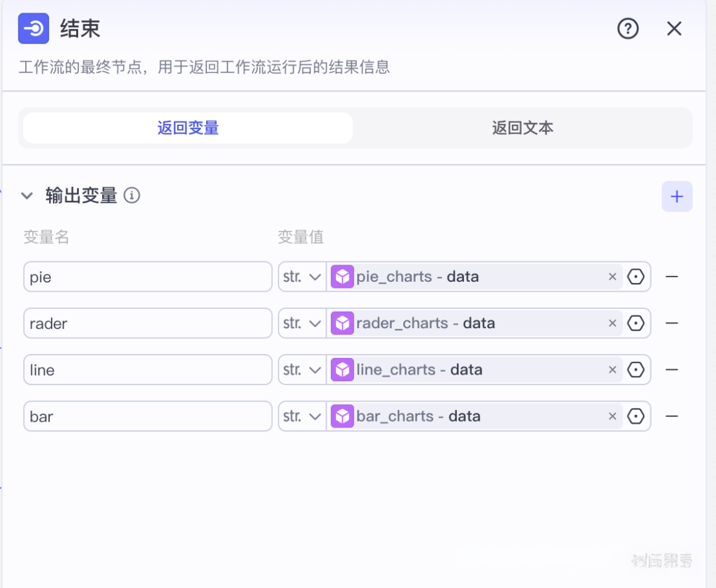Open the str type dropdown for bar variable
Image resolution: width=716 pixels, height=588 pixels.
[302, 416]
